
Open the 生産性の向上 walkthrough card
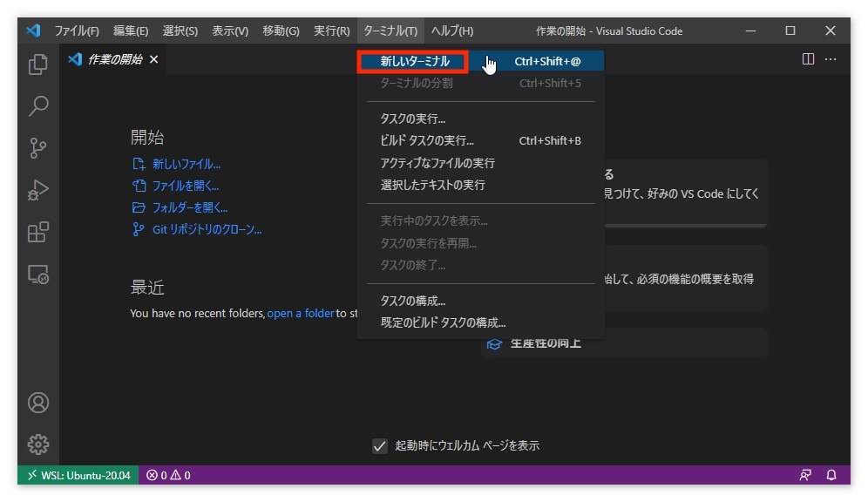624,343
